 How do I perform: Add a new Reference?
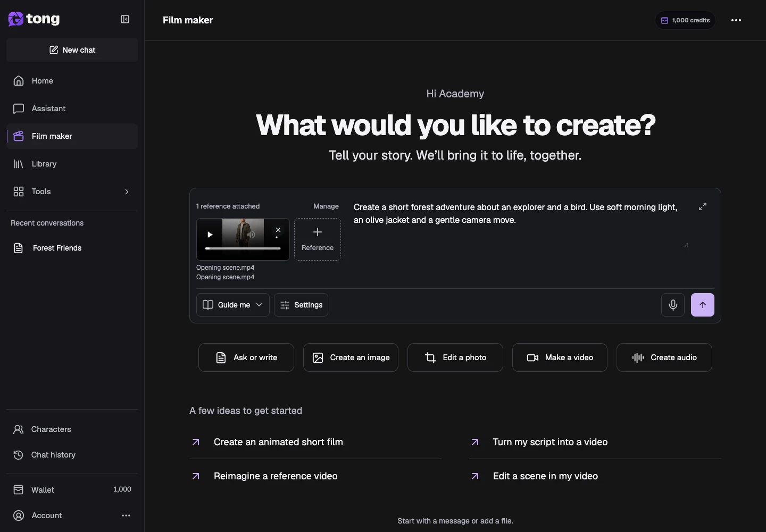pos(318,239)
